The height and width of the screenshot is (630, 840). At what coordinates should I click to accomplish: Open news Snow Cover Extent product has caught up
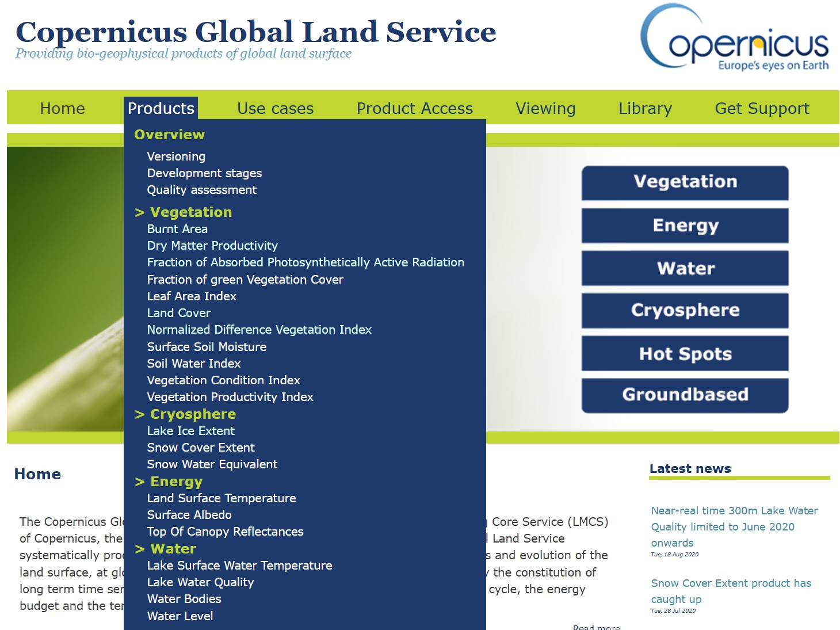click(x=731, y=591)
